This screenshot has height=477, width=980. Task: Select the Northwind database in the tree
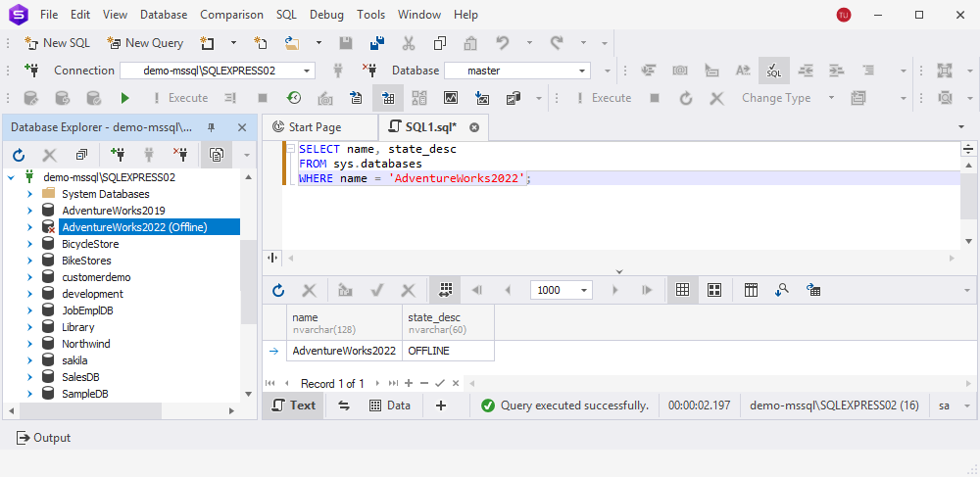pos(86,344)
